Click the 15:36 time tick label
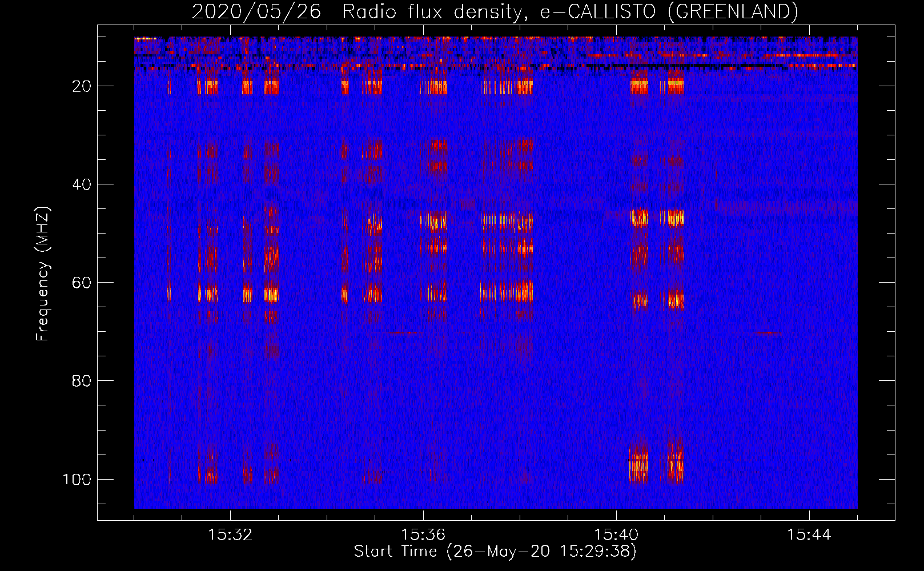Viewport: 924px width, 571px height. 423,534
